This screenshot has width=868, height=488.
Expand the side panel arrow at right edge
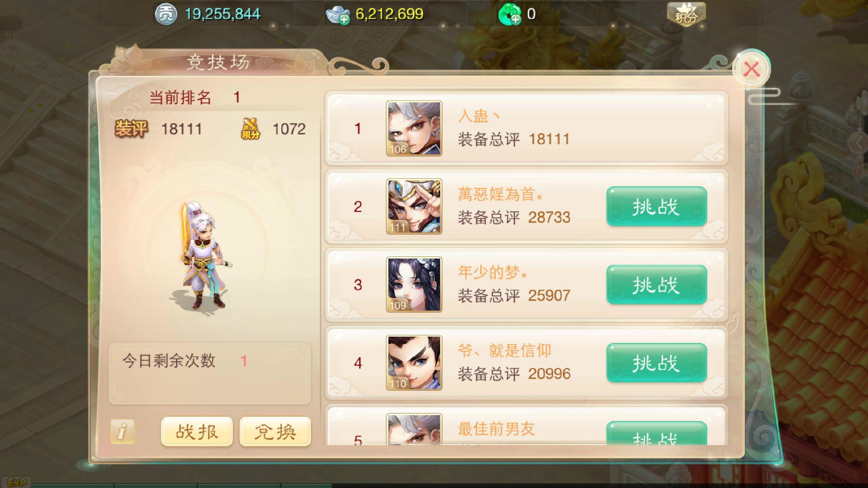point(860,142)
